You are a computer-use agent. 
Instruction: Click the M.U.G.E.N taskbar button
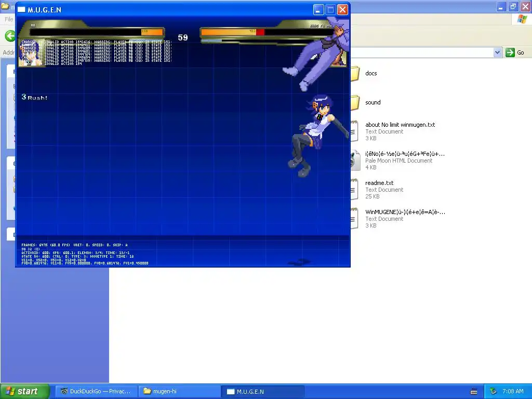click(262, 391)
